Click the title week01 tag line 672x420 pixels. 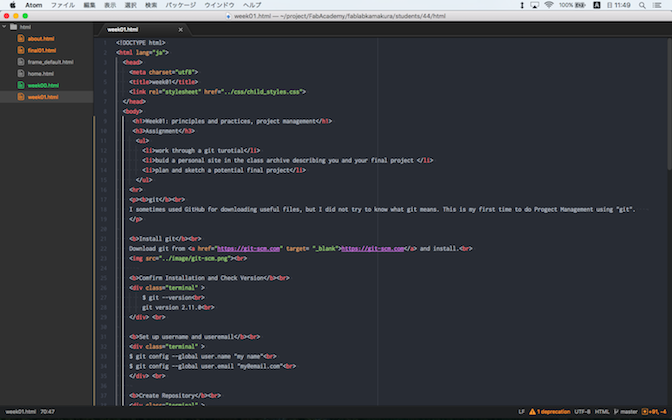click(164, 82)
